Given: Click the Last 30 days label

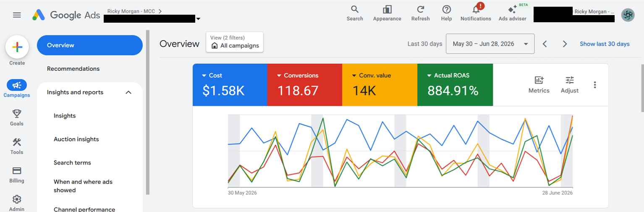Looking at the screenshot, I should point(425,44).
